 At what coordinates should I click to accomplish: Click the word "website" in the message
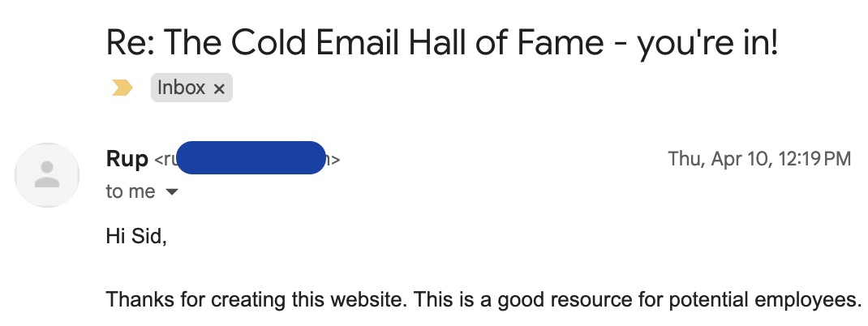[367, 300]
